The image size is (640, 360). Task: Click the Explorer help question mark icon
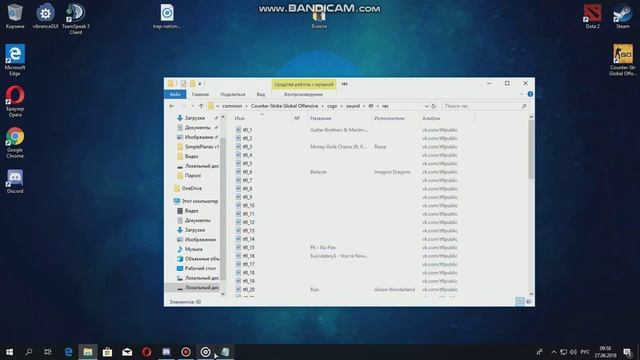click(x=530, y=94)
